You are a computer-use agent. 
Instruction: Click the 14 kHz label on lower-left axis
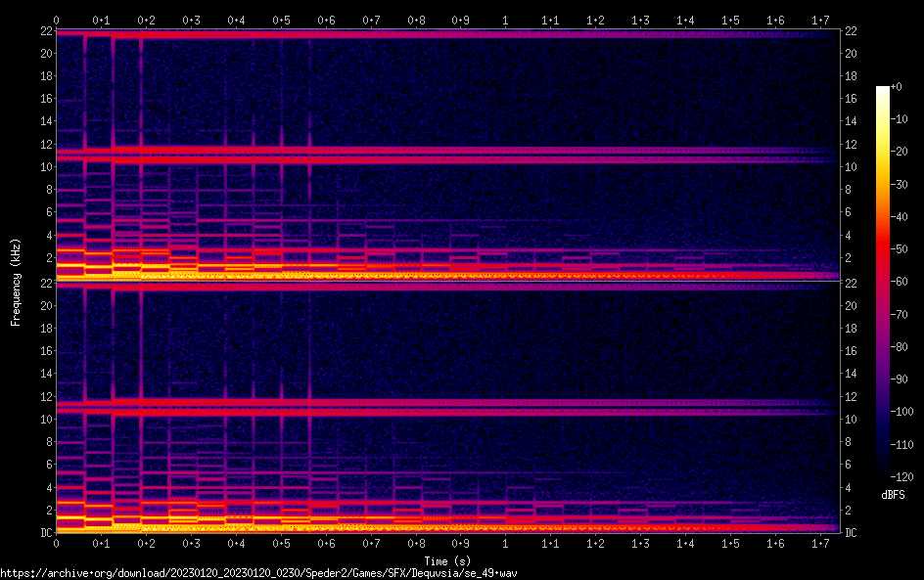[45, 374]
